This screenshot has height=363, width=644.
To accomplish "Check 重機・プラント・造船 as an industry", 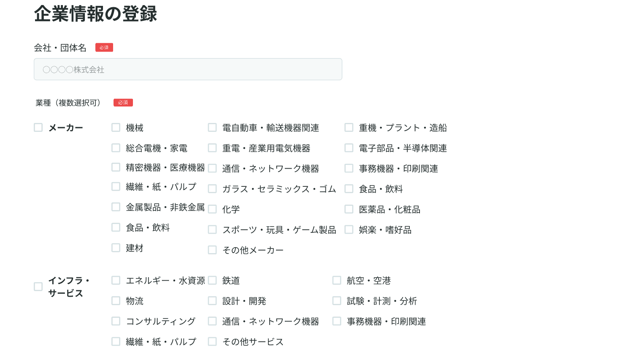I will pos(349,127).
